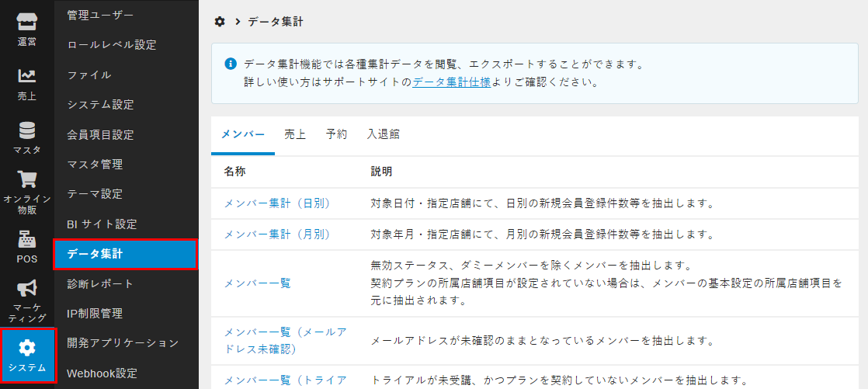Switch to the 予約 tab
868x389 pixels.
click(336, 134)
